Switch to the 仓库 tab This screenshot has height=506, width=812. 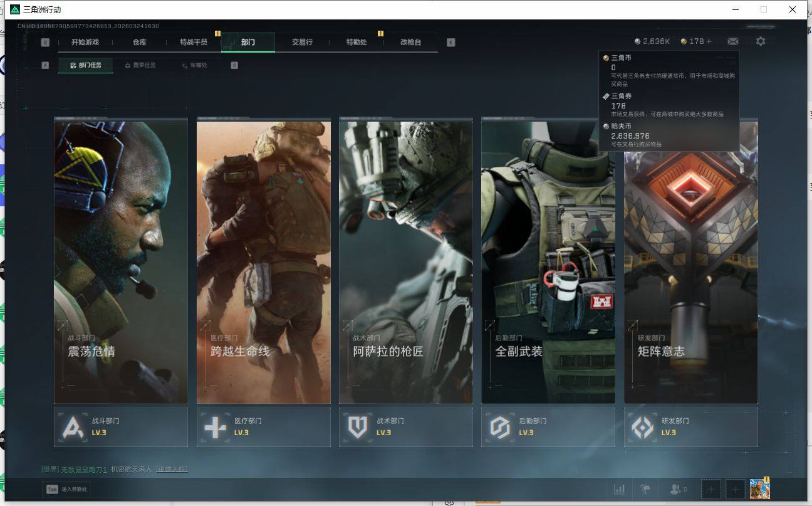(139, 42)
